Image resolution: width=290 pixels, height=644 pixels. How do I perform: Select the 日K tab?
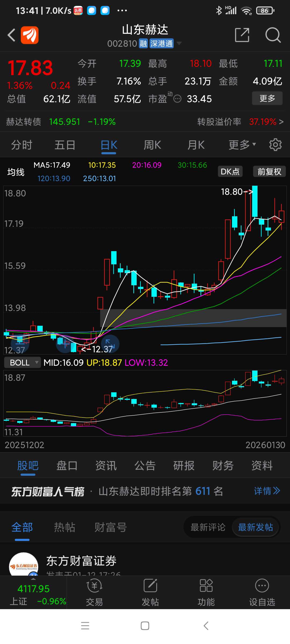coord(109,145)
